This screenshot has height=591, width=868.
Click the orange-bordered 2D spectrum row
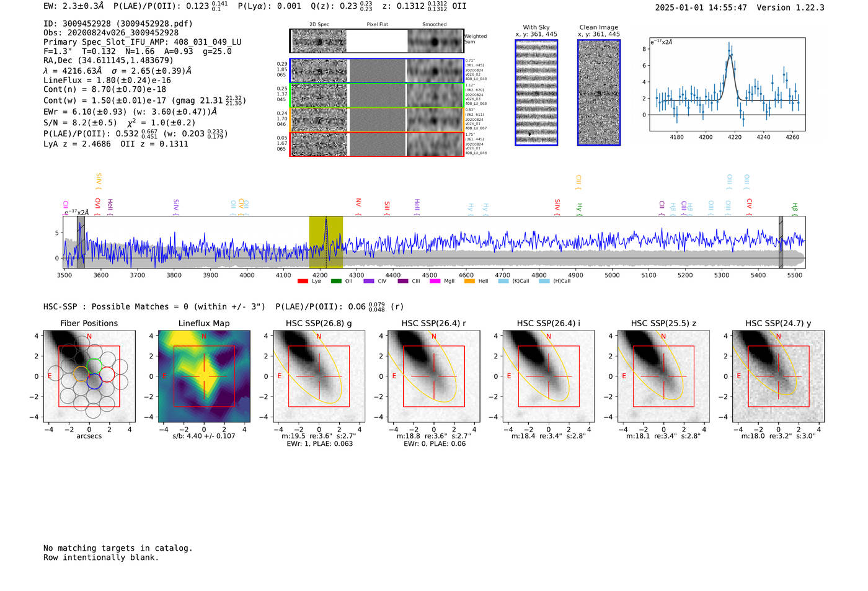pos(377,120)
